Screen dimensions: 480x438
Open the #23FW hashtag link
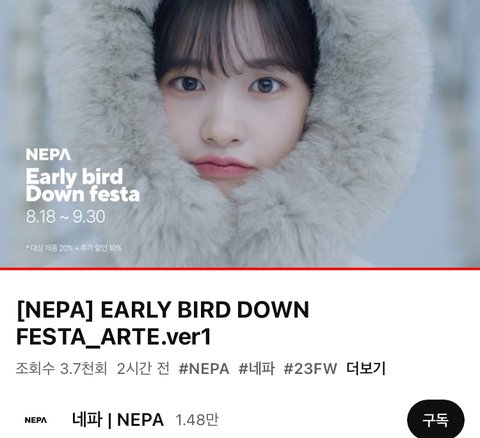310,369
